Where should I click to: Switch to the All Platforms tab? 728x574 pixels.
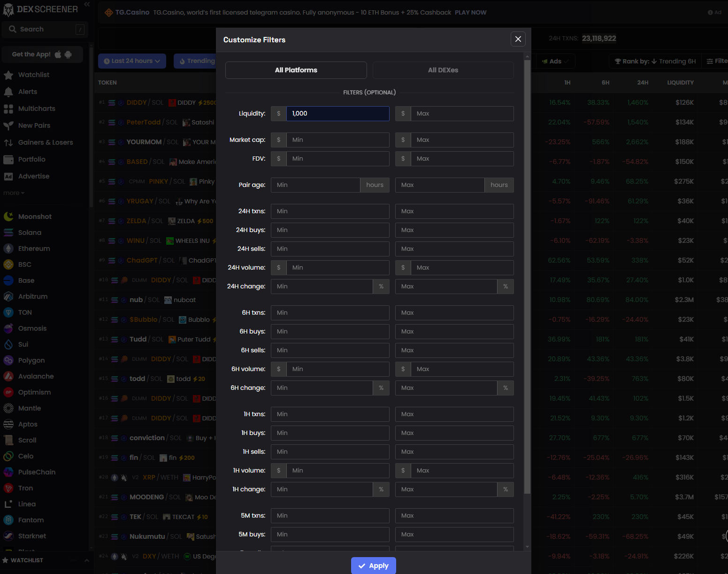pos(296,70)
